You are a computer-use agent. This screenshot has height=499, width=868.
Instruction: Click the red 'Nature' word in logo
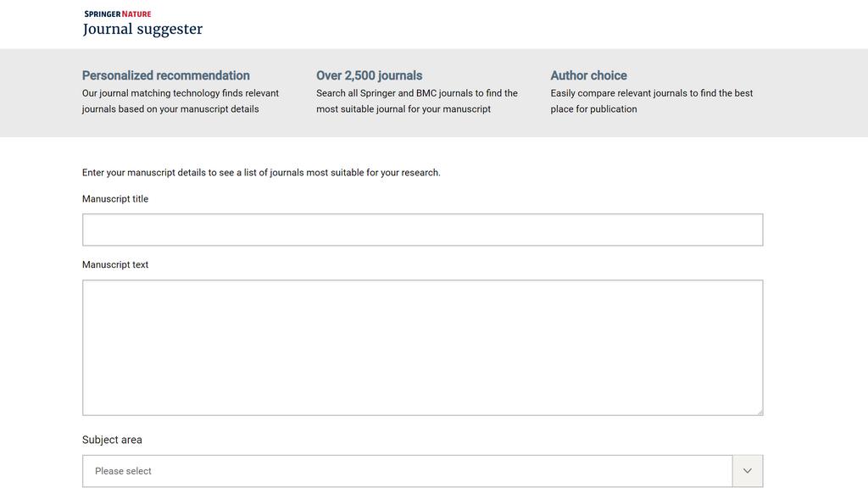click(136, 14)
